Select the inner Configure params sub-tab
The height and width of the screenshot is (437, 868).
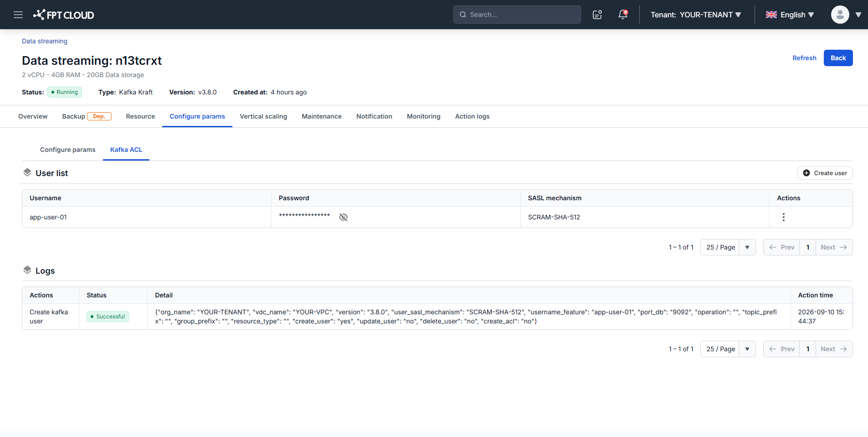tap(68, 150)
